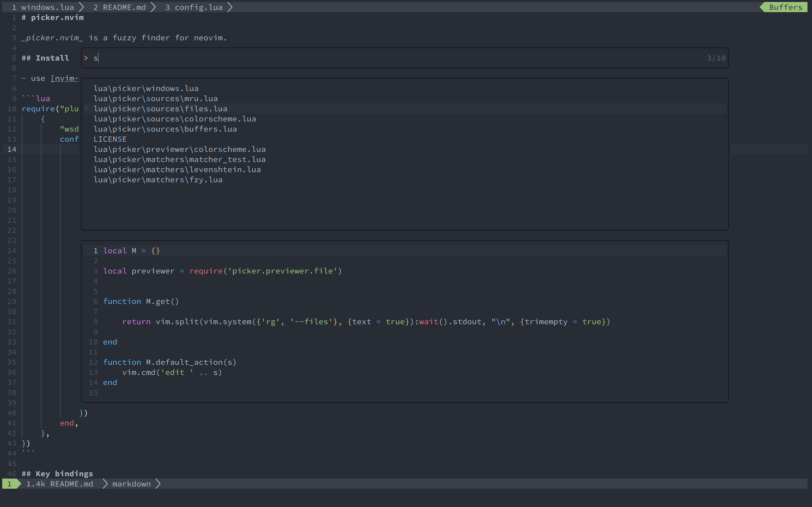This screenshot has height=507, width=812.
Task: Click the chevron after markdown in statusline
Action: click(x=158, y=484)
